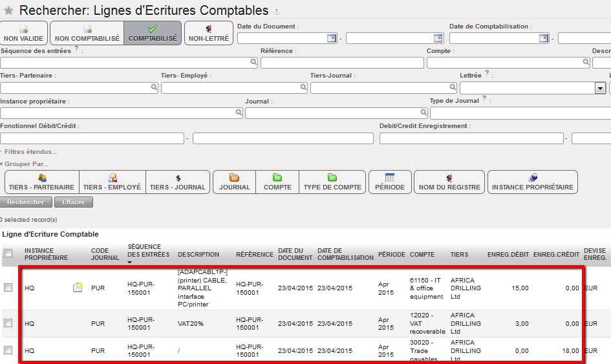Click search icon in Tiers-Partenaire field
Image resolution: width=611 pixels, height=364 pixels.
coord(153,88)
